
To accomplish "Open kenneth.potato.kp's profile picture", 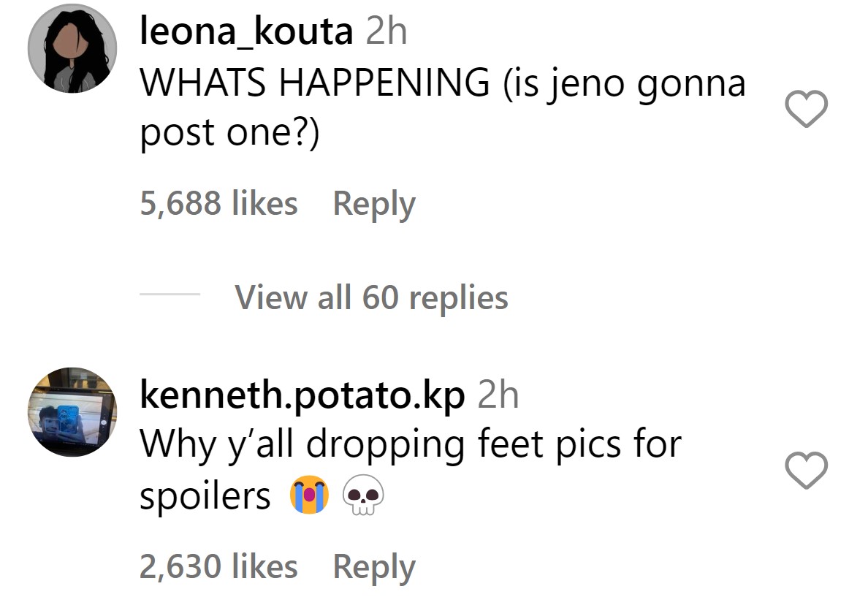I will [72, 412].
